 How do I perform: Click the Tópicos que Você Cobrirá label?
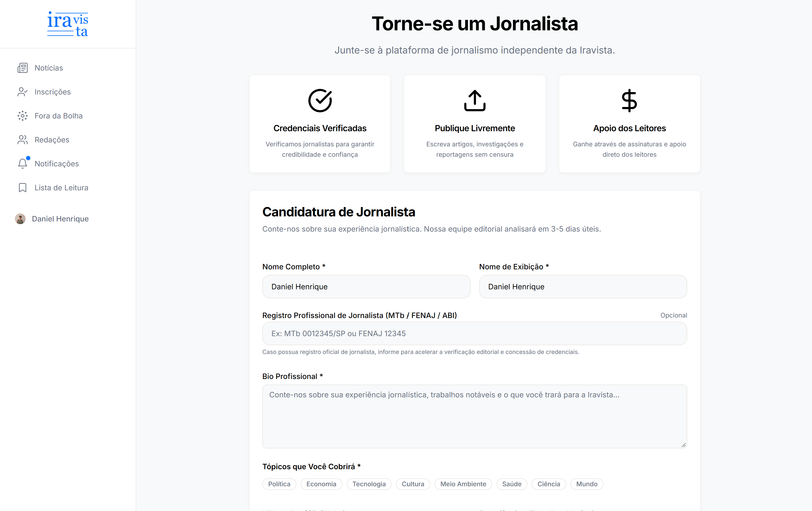(x=312, y=467)
